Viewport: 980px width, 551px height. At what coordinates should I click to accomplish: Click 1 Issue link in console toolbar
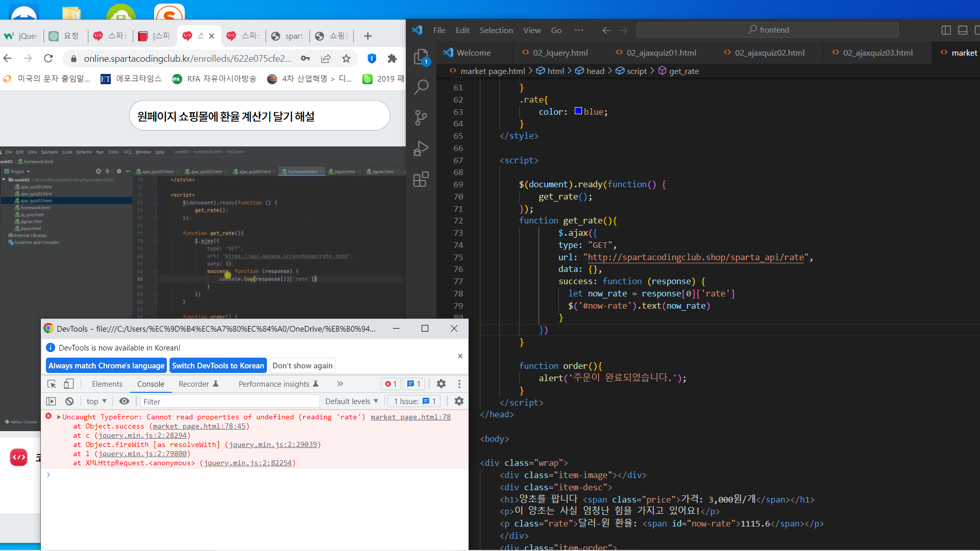click(414, 402)
